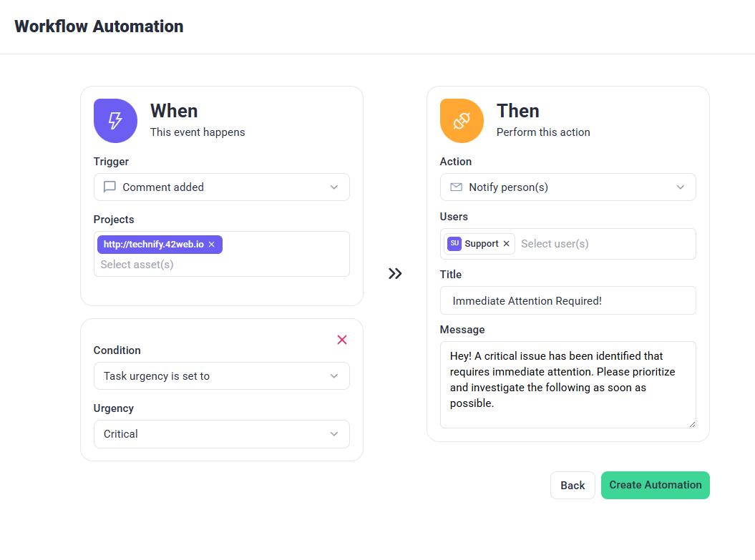Open the Trigger dropdown showing Comment added
755x560 pixels.
[x=222, y=187]
